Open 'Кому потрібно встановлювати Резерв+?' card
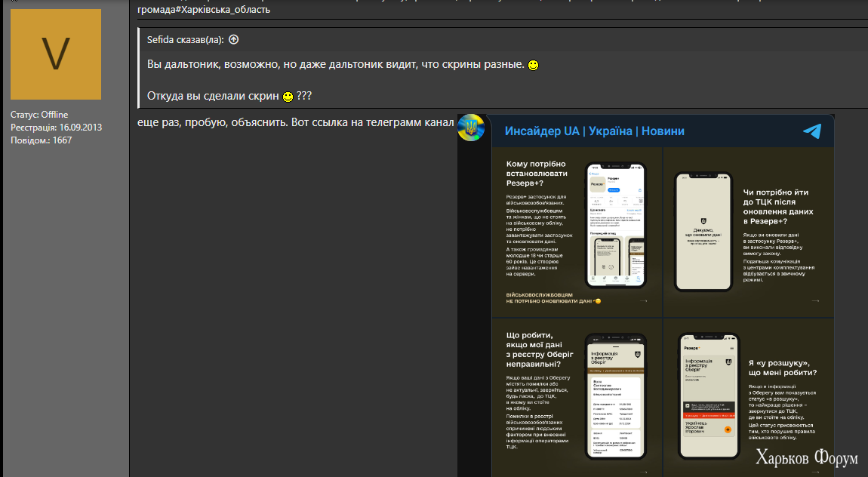Image resolution: width=868 pixels, height=477 pixels. coord(577,232)
